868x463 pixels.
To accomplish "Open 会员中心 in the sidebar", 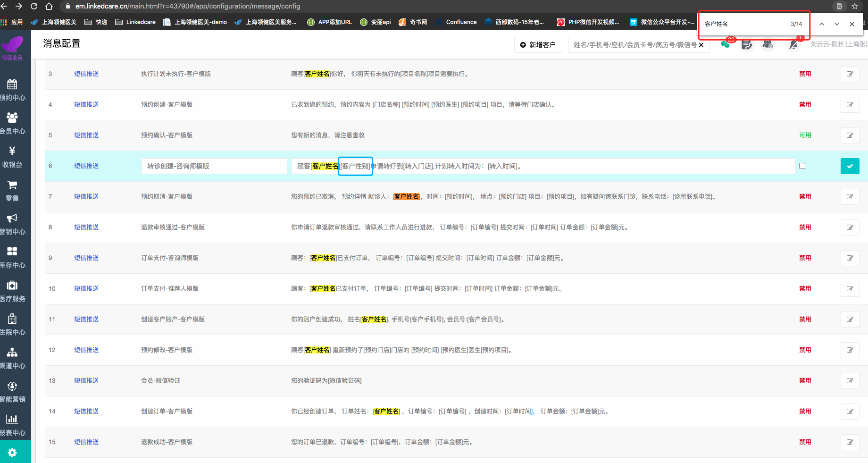I will pos(13,124).
